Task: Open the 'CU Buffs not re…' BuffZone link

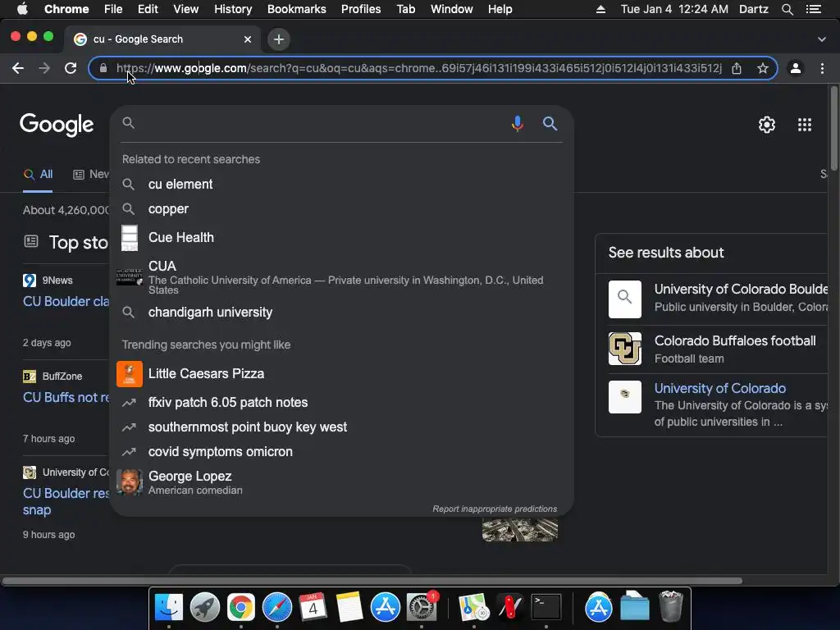Action: [x=66, y=398]
